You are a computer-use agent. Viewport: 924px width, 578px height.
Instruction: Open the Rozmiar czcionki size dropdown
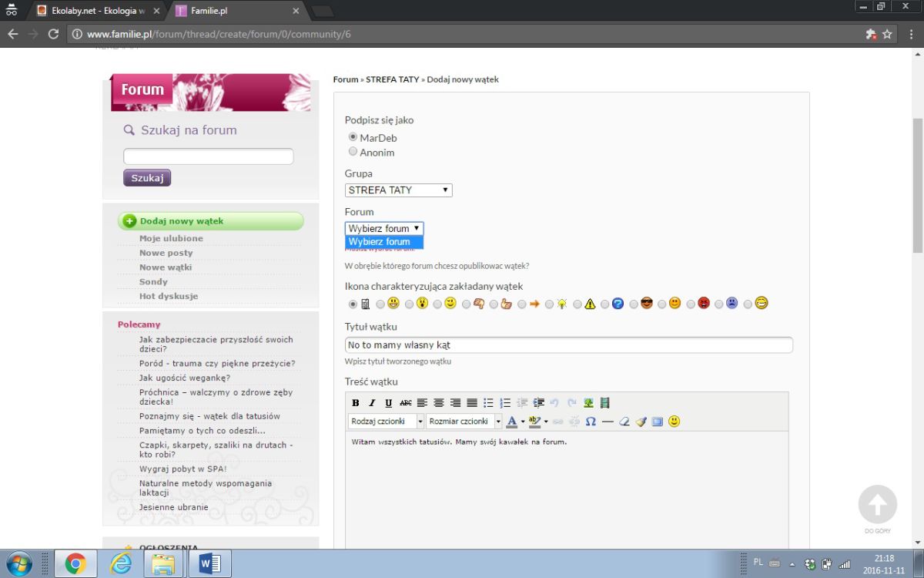[x=464, y=422]
